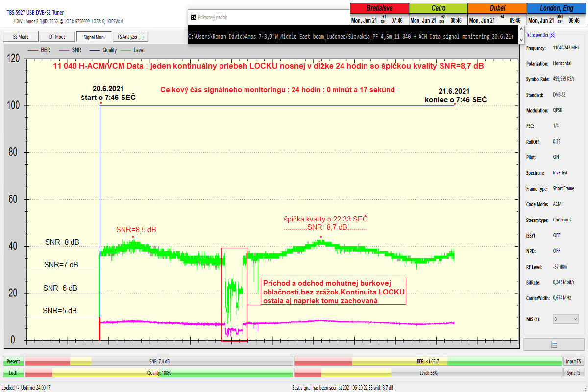Image resolution: width=588 pixels, height=392 pixels.
Task: Click the icon button below MIS dropdown
Action: click(554, 344)
